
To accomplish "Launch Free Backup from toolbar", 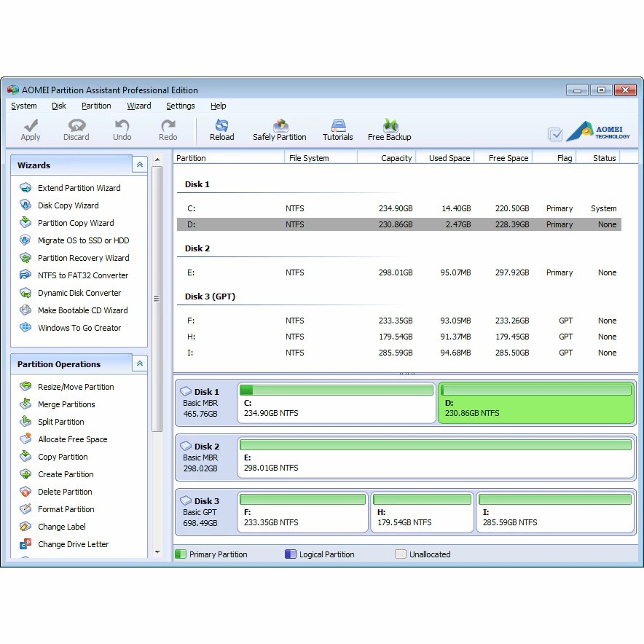I will coord(389,130).
